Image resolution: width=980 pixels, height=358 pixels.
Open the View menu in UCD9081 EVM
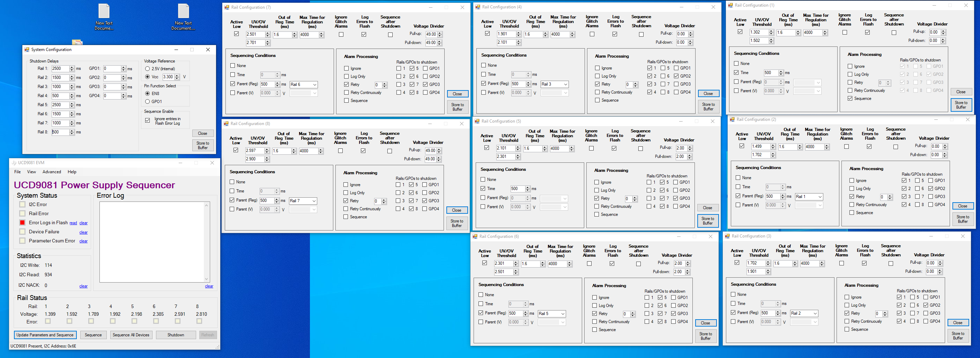click(x=31, y=172)
